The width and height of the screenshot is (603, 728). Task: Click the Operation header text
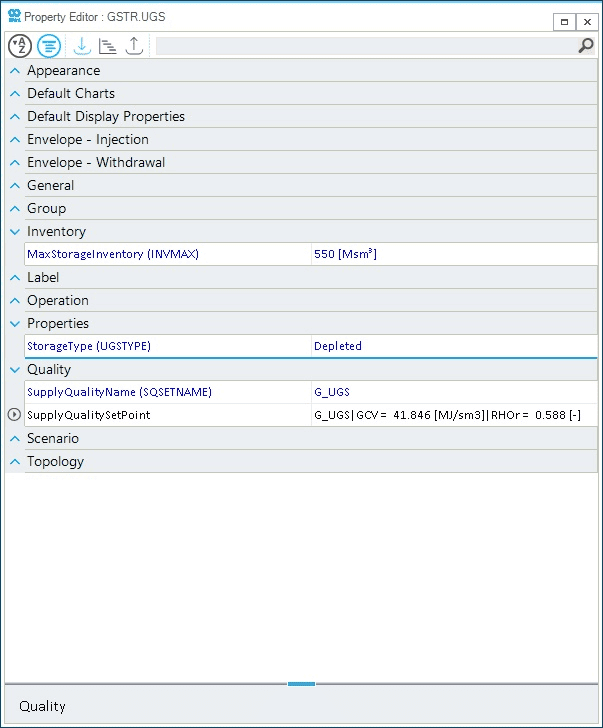[58, 300]
